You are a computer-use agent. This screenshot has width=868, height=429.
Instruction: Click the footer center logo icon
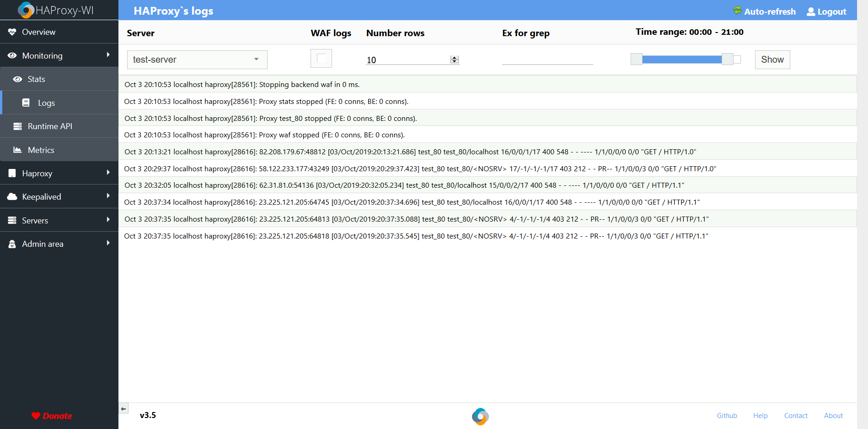(x=480, y=416)
